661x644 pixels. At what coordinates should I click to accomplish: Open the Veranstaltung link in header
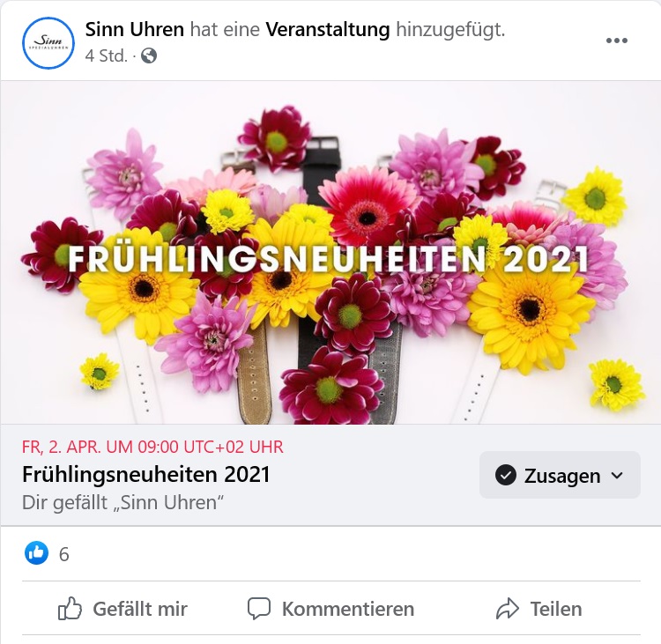pyautogui.click(x=328, y=30)
